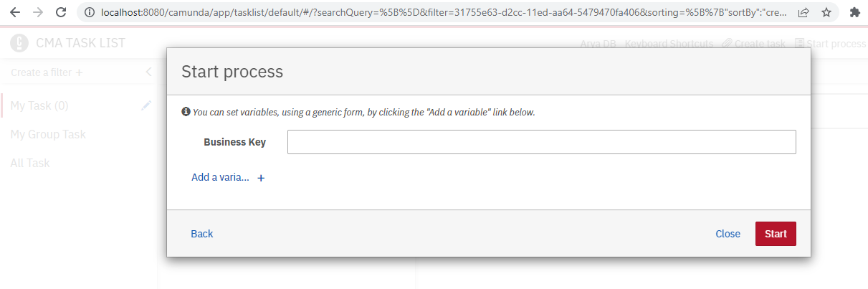Click Close in the dialog footer
The width and height of the screenshot is (868, 289).
pos(728,234)
